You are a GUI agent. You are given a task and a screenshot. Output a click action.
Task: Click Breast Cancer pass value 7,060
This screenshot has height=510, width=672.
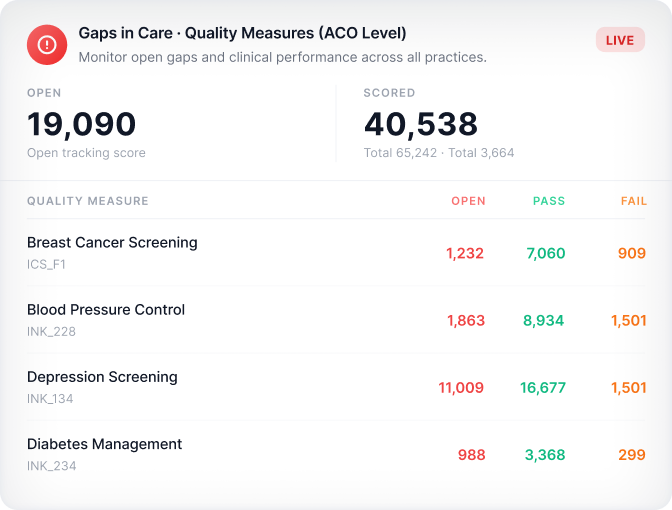[546, 253]
